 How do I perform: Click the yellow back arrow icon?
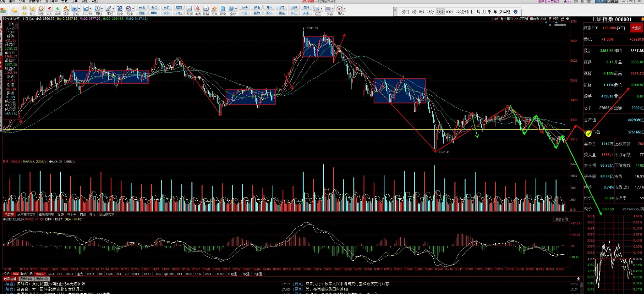(15, 9)
